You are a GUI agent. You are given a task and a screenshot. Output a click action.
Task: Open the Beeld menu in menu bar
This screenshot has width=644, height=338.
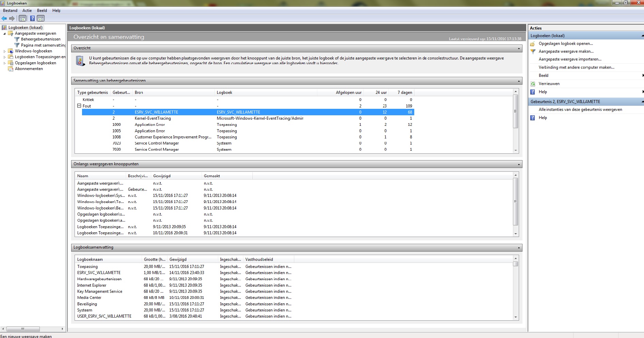(42, 11)
